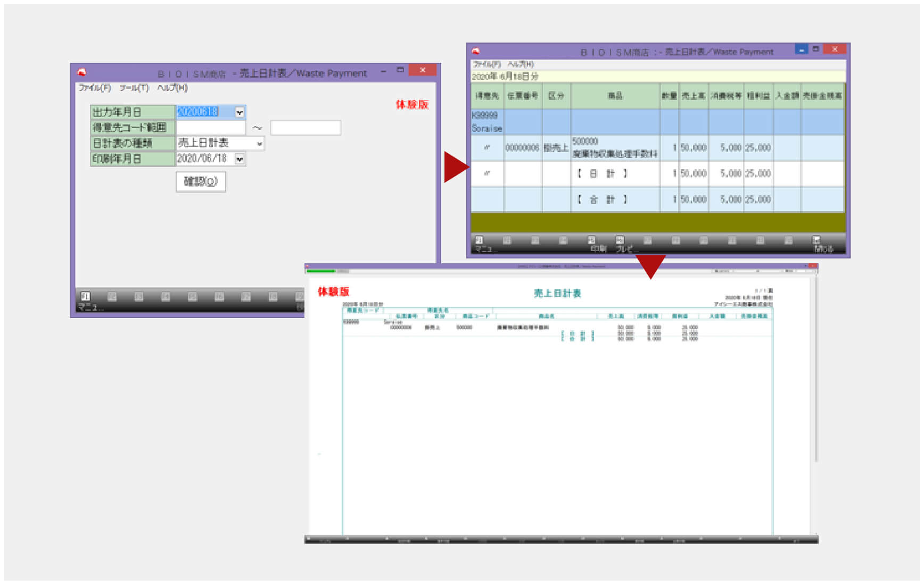The height and width of the screenshot is (585, 924).
Task: Click 得意先コード範囲 start code field
Action: [211, 128]
